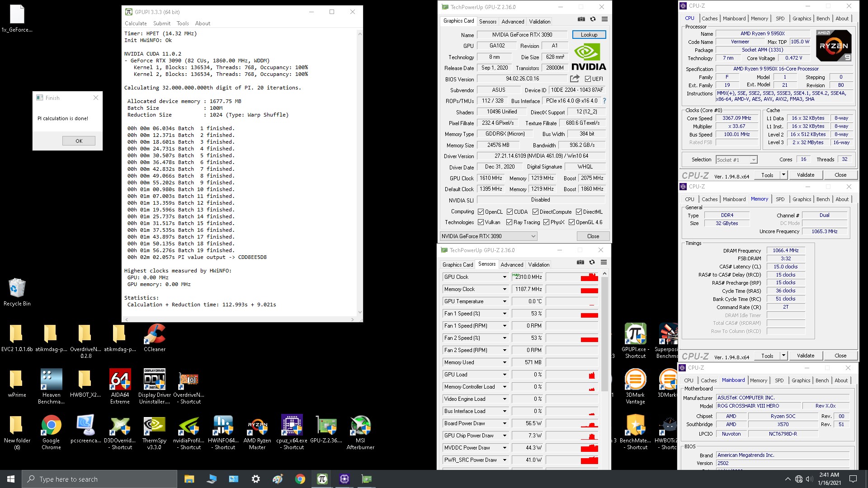Click the Type here to search box
Screen dimensions: 868x488
click(99, 479)
